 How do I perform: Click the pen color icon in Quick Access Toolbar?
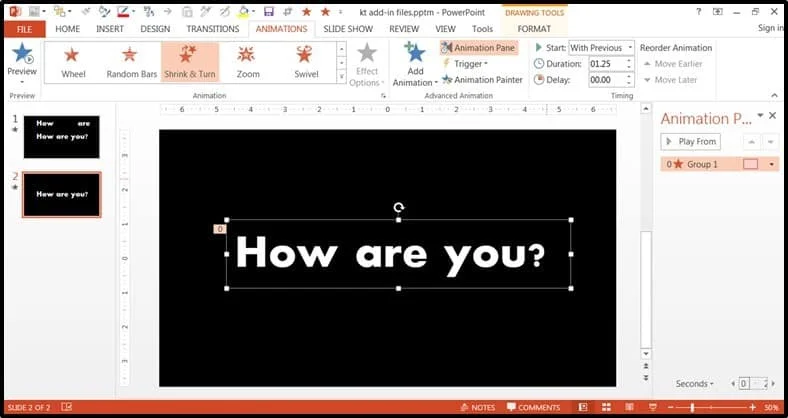(x=123, y=11)
